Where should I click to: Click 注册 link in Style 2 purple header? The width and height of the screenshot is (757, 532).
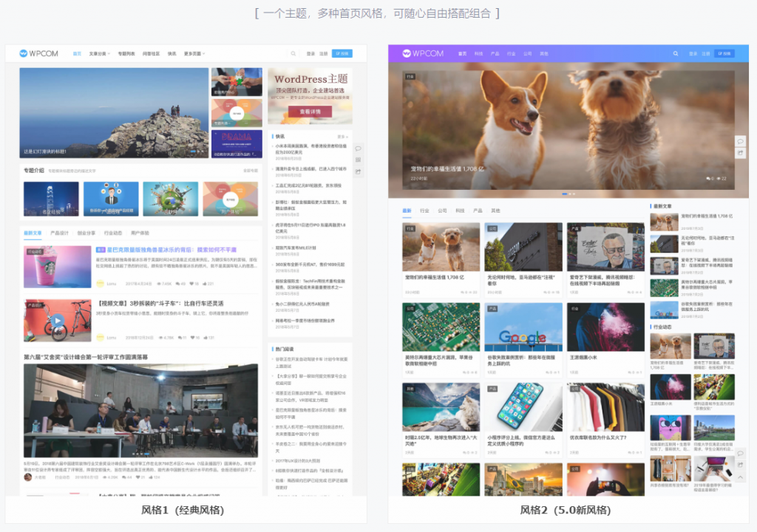(x=706, y=54)
